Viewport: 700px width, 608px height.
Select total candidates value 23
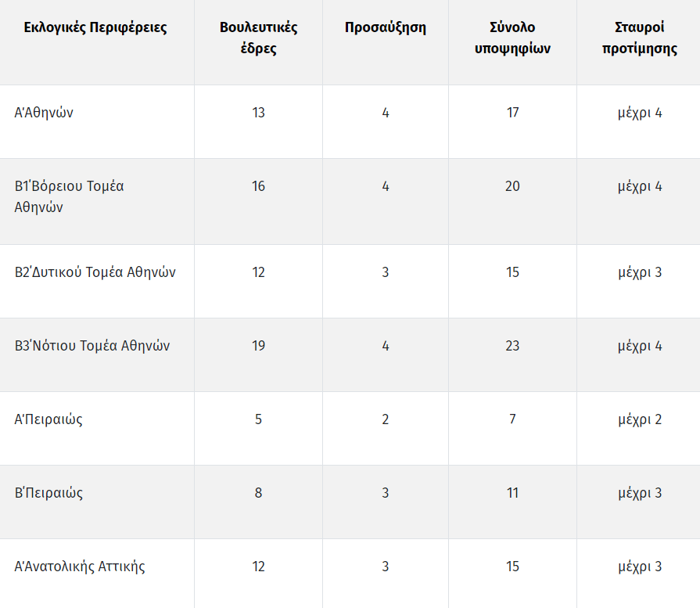tap(512, 346)
